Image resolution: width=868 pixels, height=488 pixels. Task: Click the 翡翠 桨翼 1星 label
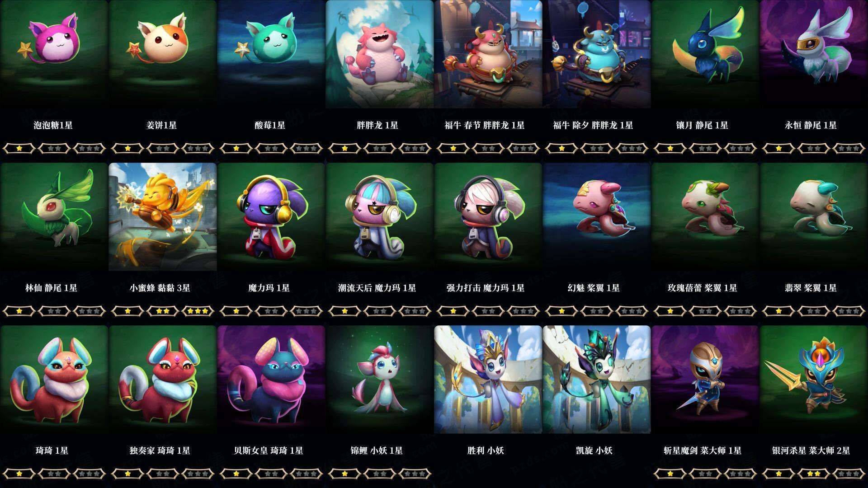pos(811,288)
